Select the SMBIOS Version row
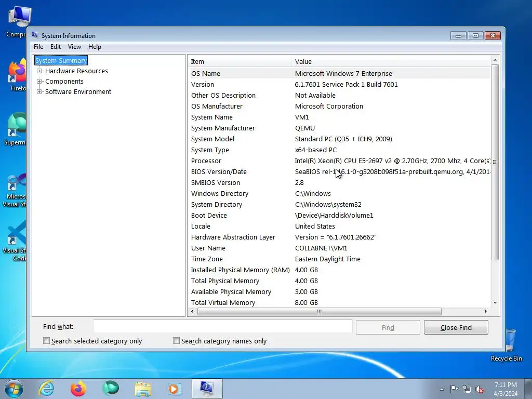The image size is (532, 399). point(339,182)
